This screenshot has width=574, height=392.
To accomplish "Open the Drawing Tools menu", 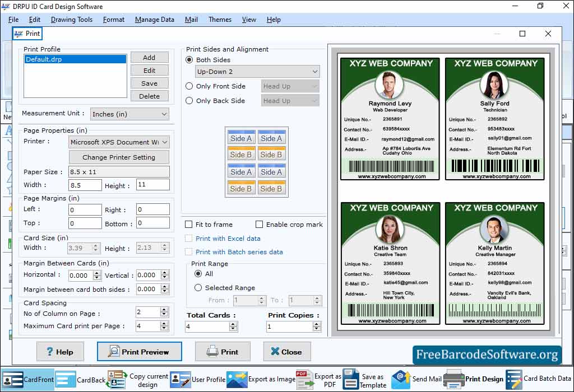I will click(72, 20).
